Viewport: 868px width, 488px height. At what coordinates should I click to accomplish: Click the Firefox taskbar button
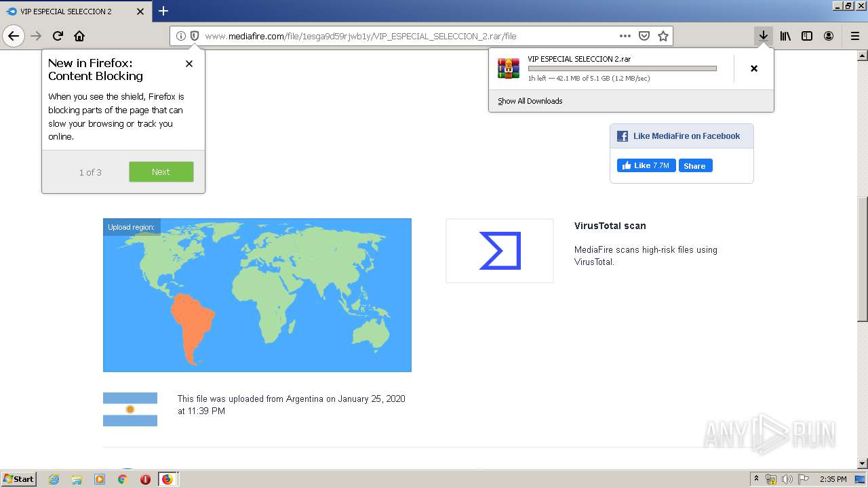[167, 479]
